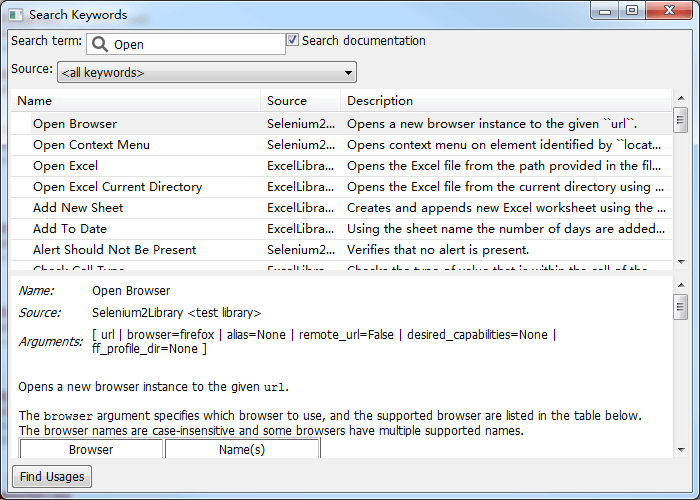Viewport: 700px width, 500px height.
Task: Click Source cell of Open Context Menu row
Action: [300, 145]
